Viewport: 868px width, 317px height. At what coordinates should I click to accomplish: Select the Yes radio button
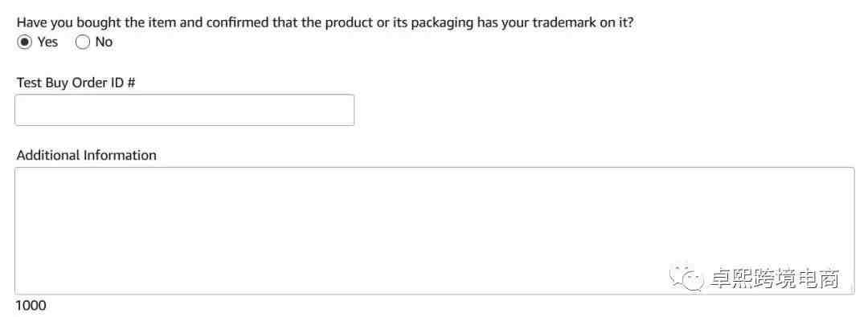tap(24, 42)
